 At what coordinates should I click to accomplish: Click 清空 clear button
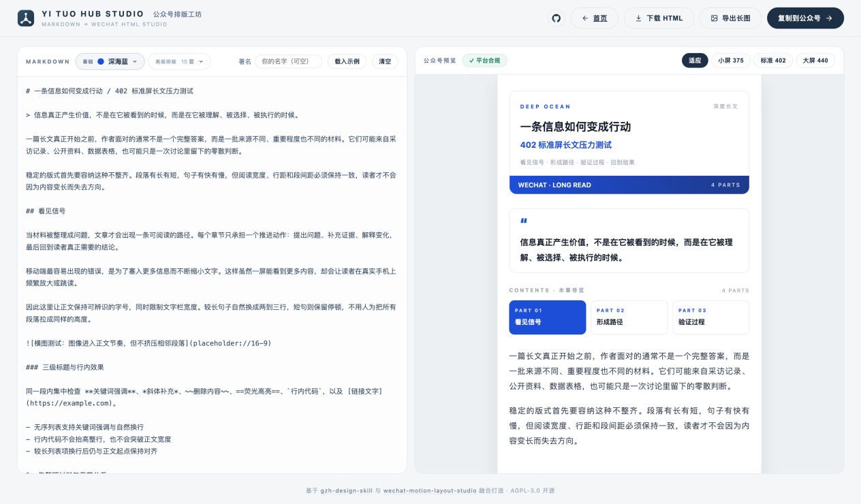coord(386,61)
